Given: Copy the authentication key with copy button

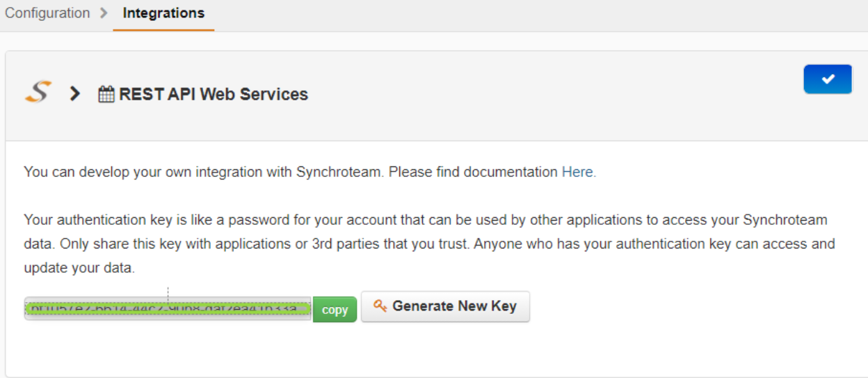Looking at the screenshot, I should pos(335,310).
